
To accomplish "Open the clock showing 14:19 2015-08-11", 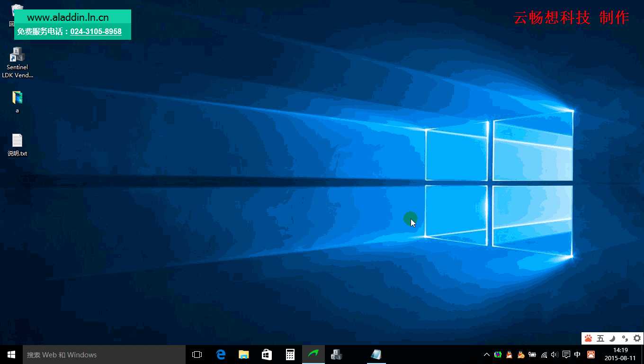I will (x=620, y=355).
